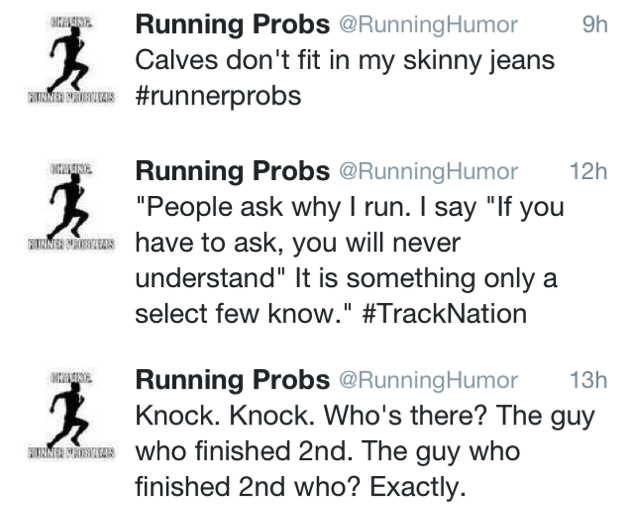Click the 12h timestamp
Viewport: 634px width, 517px height.
[x=587, y=173]
